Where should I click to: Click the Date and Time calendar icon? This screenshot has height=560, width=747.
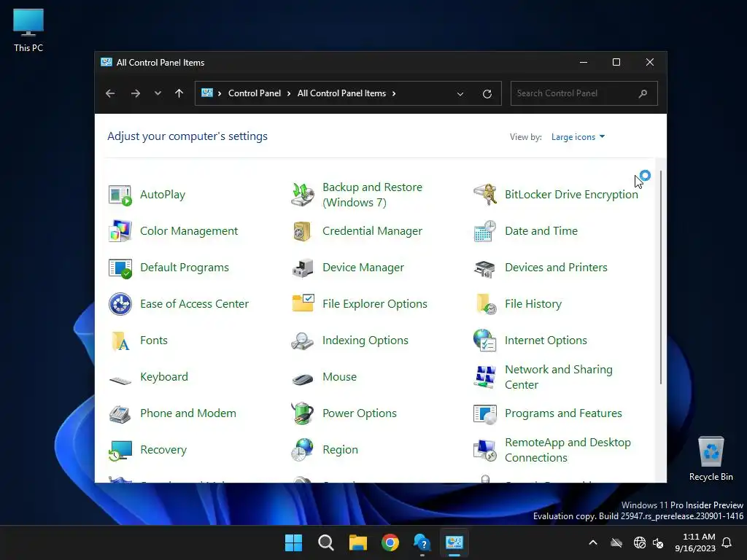pos(485,231)
